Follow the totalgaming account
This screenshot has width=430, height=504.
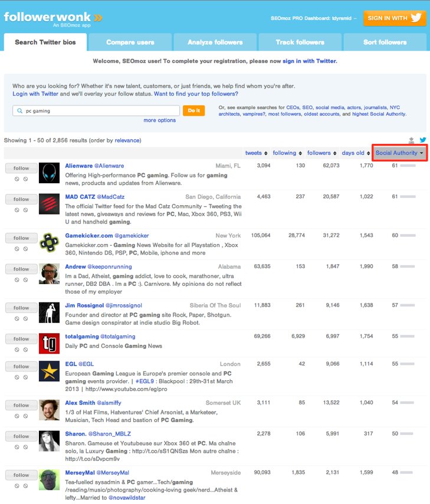21,339
